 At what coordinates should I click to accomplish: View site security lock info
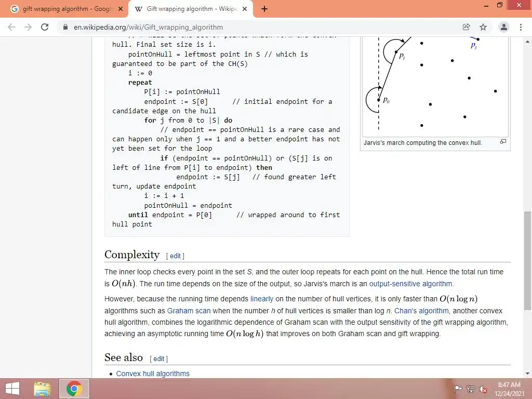(x=65, y=27)
